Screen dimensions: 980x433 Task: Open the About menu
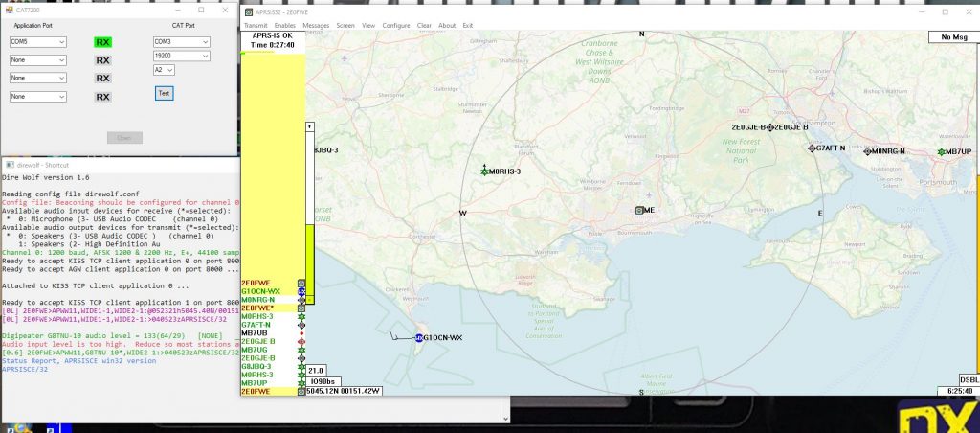pos(447,26)
